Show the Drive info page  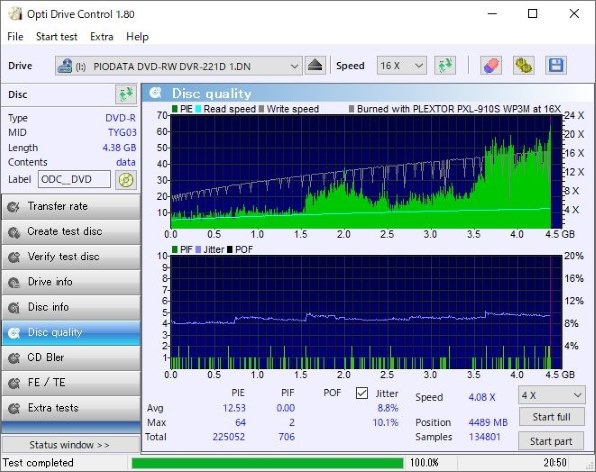pos(71,282)
